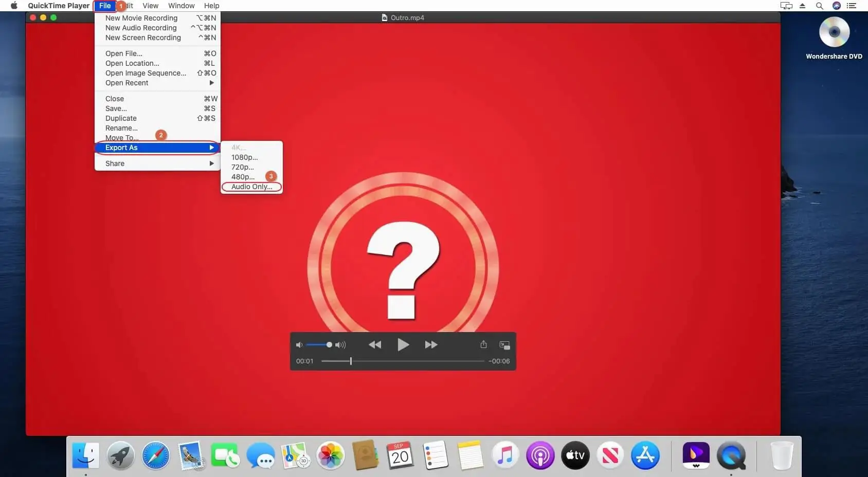Open Music from the Dock

point(505,455)
